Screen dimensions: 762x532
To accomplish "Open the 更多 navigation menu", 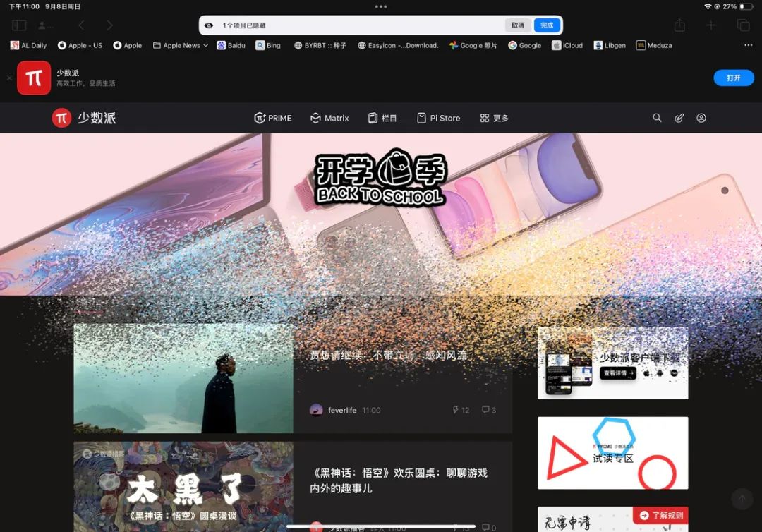I will tap(494, 118).
